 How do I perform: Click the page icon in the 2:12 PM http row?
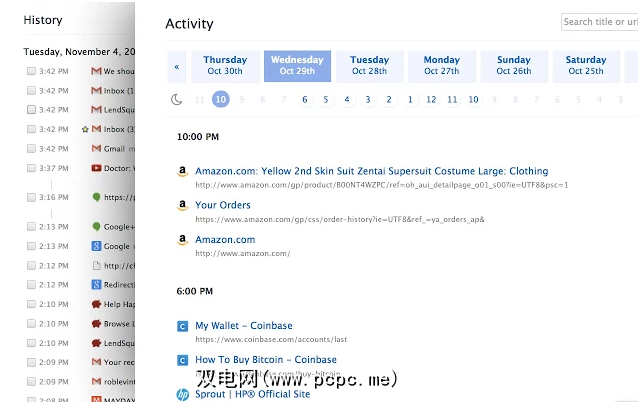tap(96, 266)
